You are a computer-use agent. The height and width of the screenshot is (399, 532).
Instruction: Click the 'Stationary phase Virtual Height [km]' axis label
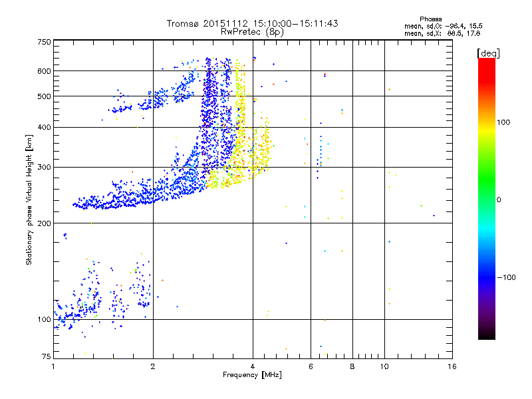coord(29,199)
